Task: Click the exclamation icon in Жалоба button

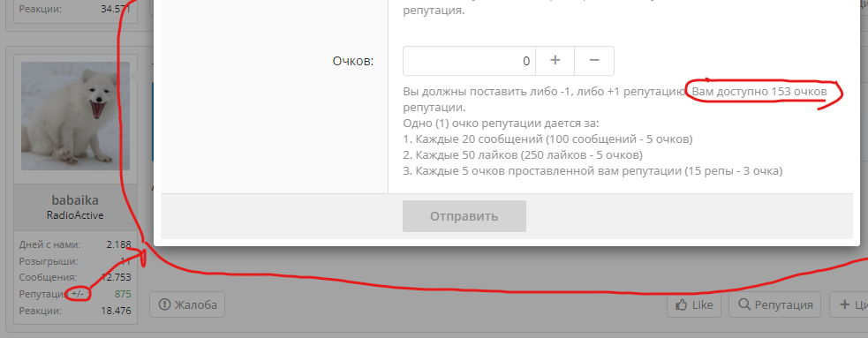Action: [164, 304]
